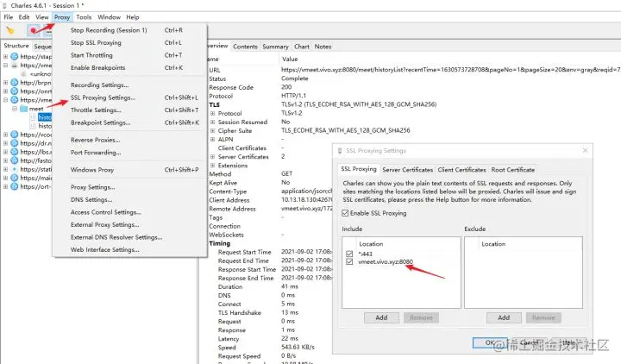Uncheck the *:443 include location

click(349, 254)
